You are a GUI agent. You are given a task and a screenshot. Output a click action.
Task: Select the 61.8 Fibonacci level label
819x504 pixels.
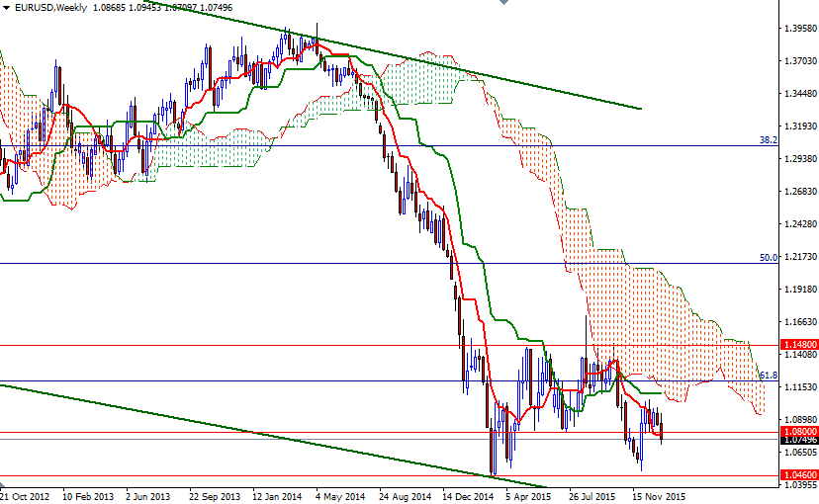click(769, 376)
